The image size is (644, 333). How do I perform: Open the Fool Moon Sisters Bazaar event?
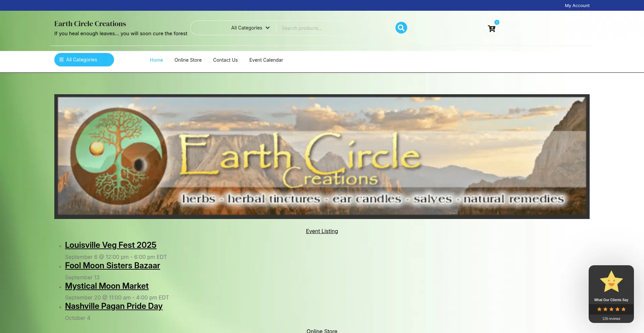tap(112, 266)
